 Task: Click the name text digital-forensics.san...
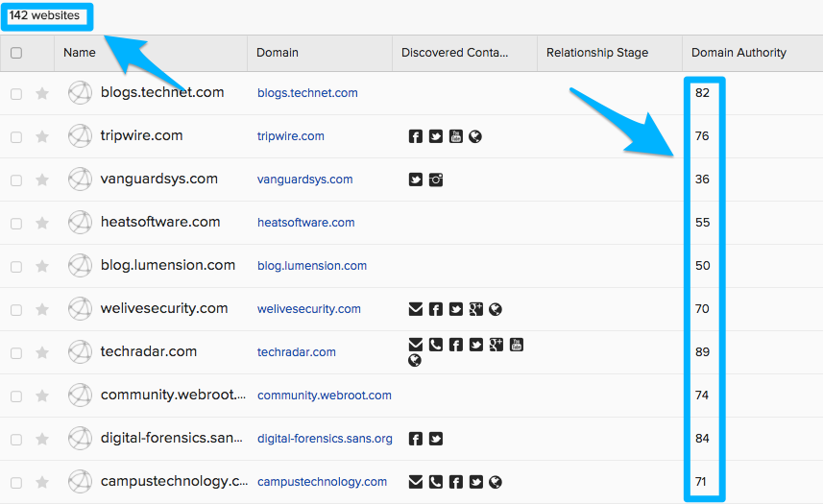pos(172,438)
